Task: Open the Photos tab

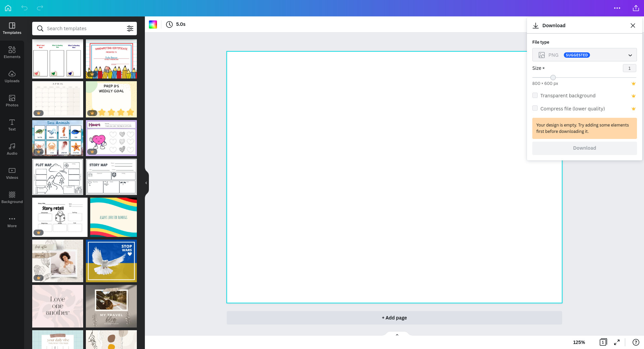Action: (x=12, y=101)
